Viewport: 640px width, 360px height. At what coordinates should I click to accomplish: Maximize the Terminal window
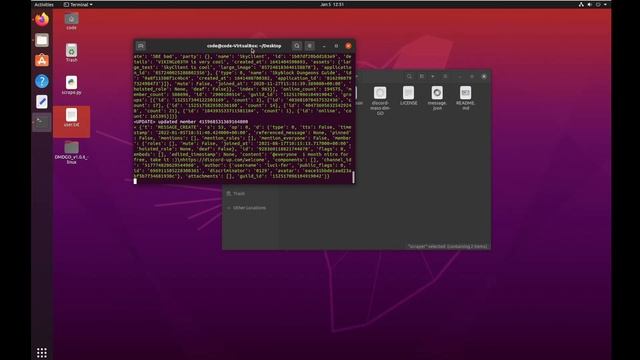point(336,46)
